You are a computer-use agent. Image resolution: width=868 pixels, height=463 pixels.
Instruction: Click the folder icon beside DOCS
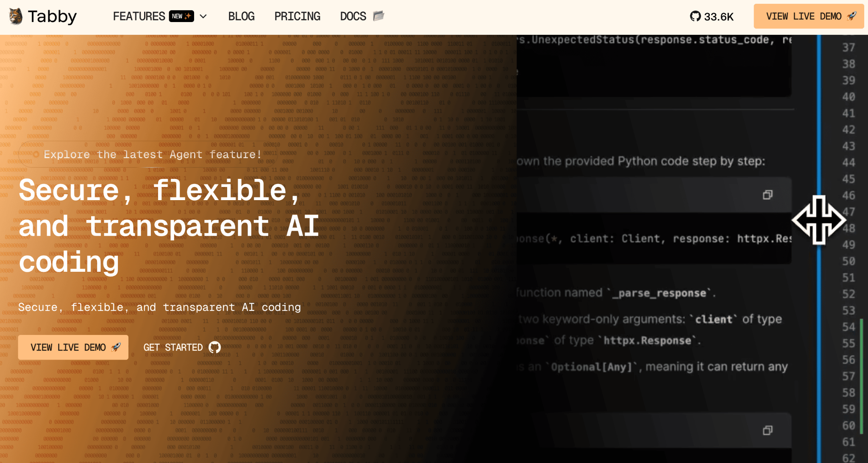(378, 16)
